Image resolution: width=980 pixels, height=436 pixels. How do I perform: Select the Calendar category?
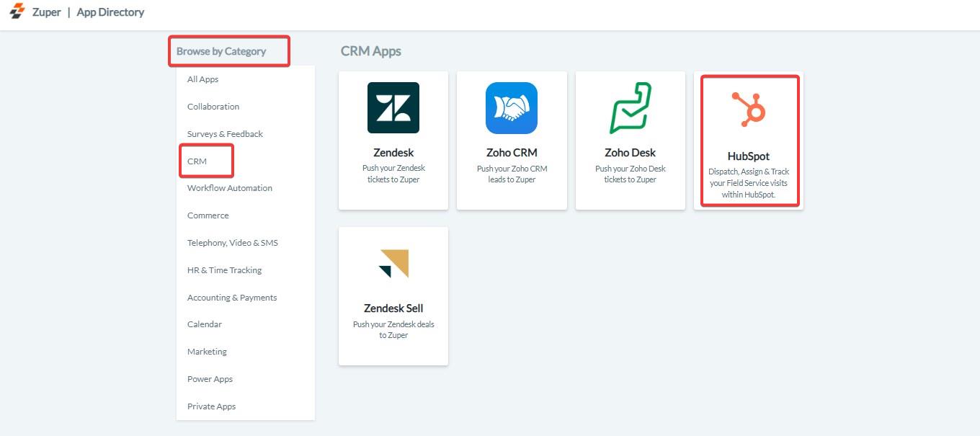pos(205,324)
